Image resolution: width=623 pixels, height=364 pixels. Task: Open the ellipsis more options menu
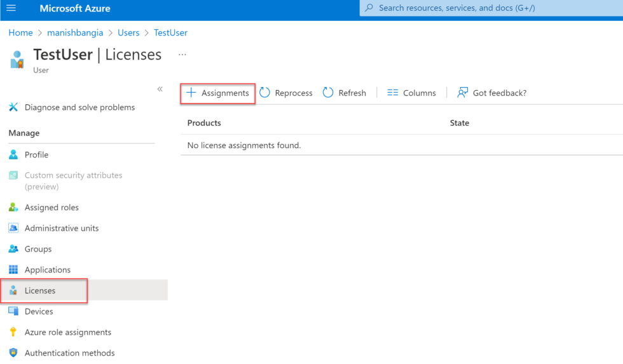[182, 55]
